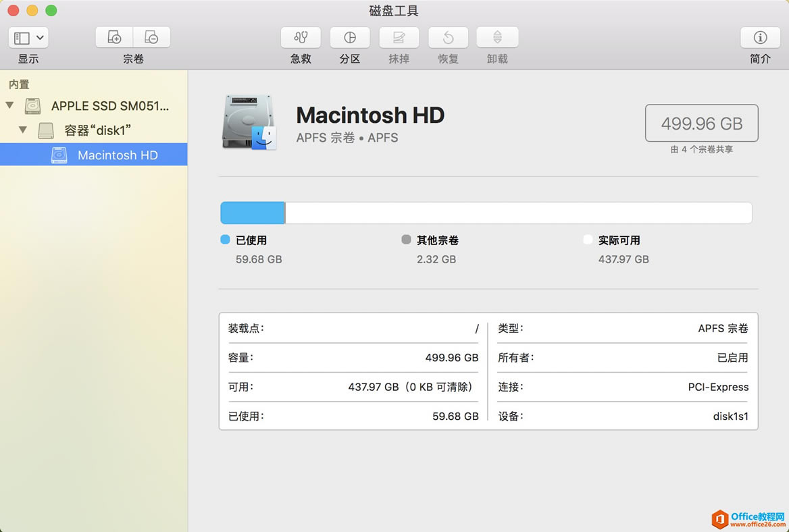Click the container disk1 drive icon
Viewport: 789px width, 532px height.
[46, 131]
